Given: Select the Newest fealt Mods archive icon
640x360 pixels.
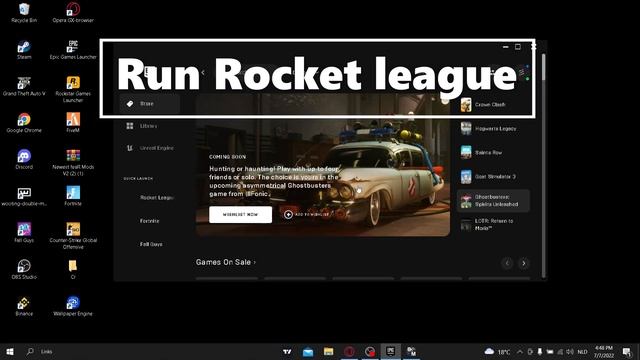Looking at the screenshot, I should [73, 162].
